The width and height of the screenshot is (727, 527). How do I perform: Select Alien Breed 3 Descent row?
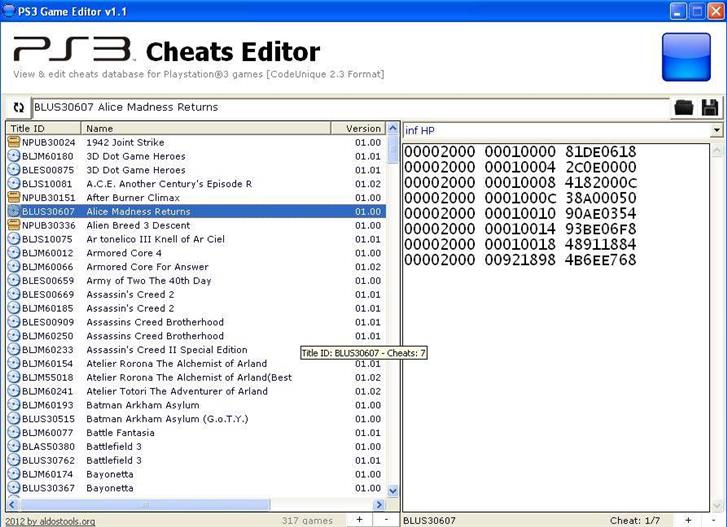[196, 225]
